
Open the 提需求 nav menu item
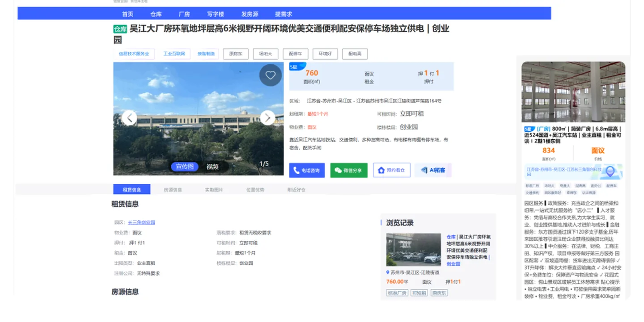pyautogui.click(x=284, y=14)
